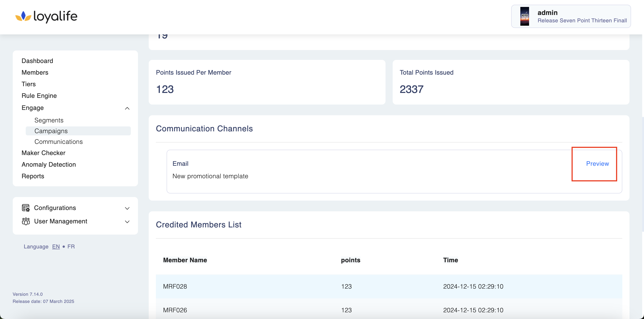Image resolution: width=644 pixels, height=319 pixels.
Task: Click the Preview link for Email
Action: (597, 164)
